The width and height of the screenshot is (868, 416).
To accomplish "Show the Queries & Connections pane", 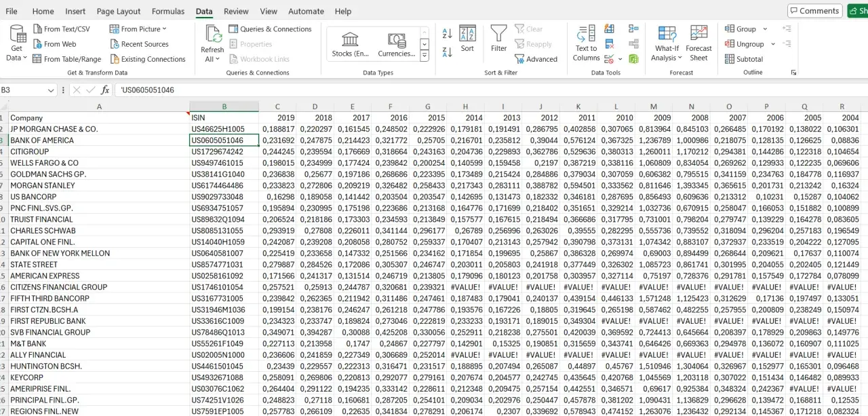I will [270, 29].
